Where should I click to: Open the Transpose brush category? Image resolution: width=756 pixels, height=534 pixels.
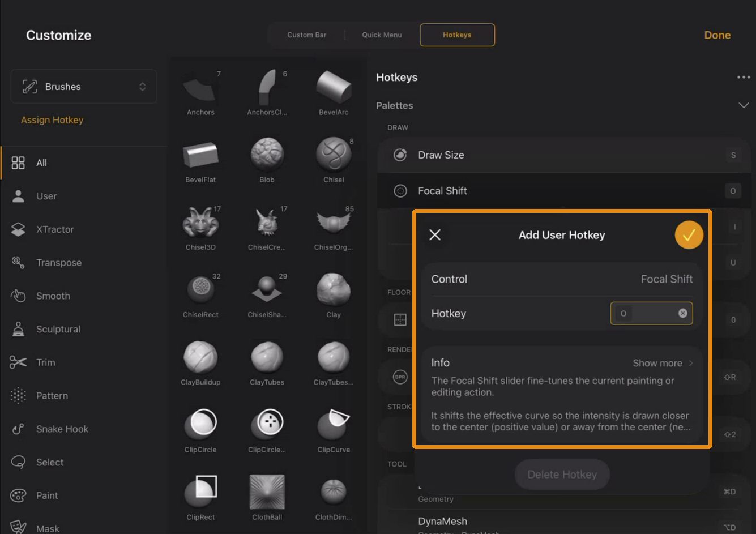(x=84, y=263)
